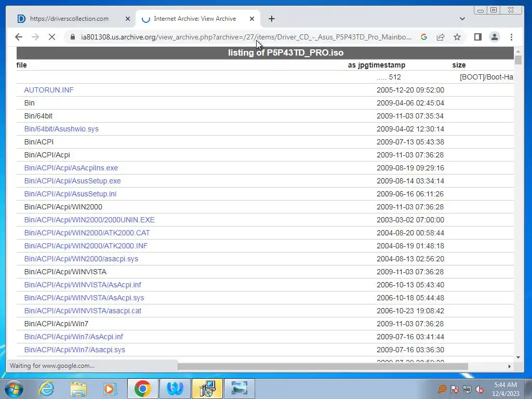Open WINVISTA/AsAcpi.inf link
This screenshot has width=532, height=399.
[x=83, y=285]
